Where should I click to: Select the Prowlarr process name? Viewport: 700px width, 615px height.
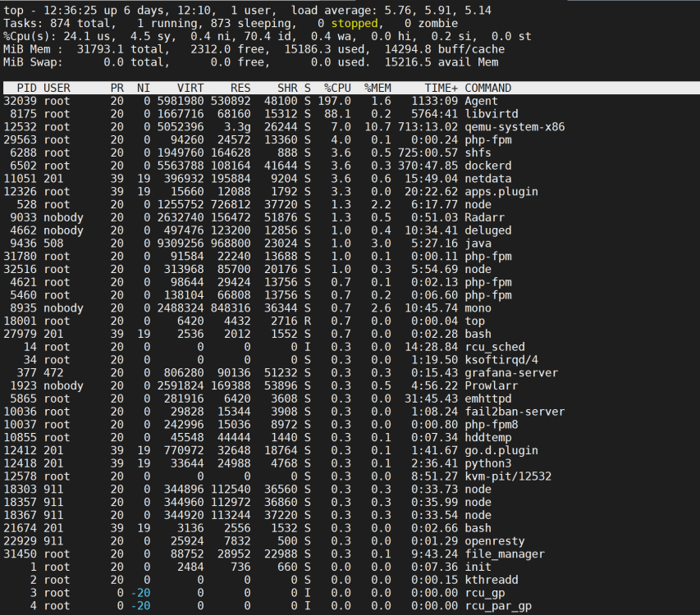[492, 385]
